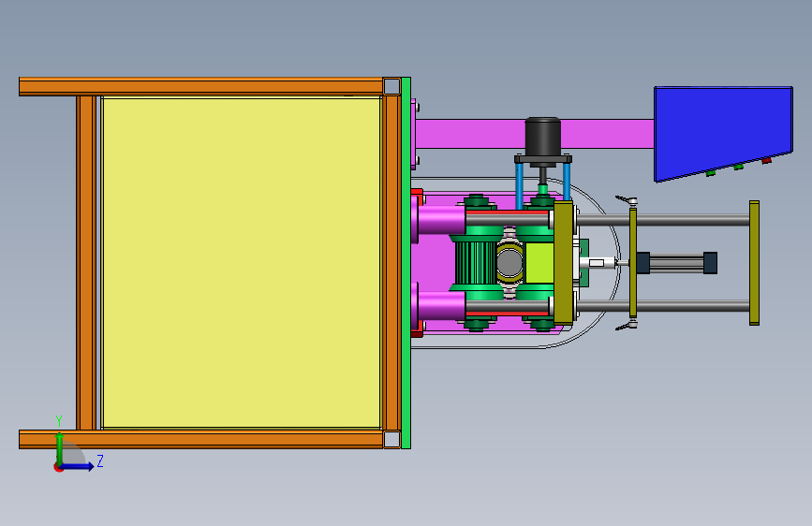Select the lower gray guide rod
This screenshot has height=526, width=812.
coord(663,306)
